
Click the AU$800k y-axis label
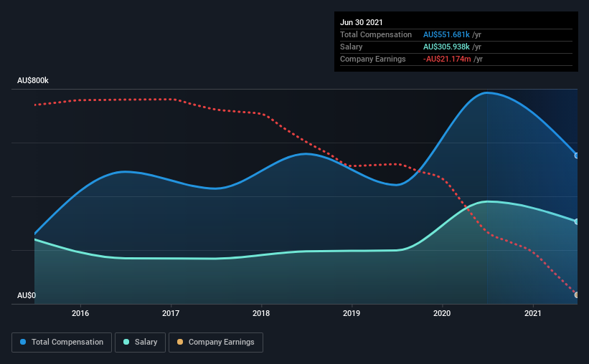[33, 80]
